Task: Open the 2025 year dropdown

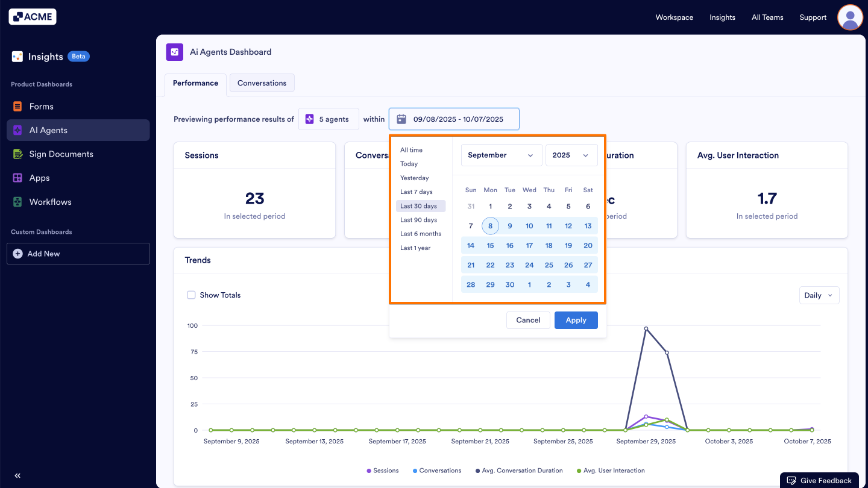Action: point(571,155)
